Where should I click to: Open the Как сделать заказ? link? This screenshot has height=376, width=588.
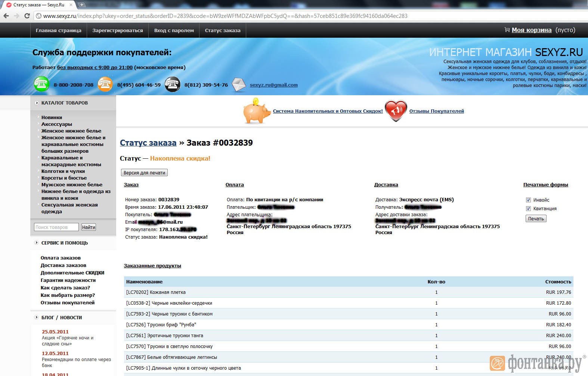pyautogui.click(x=65, y=288)
